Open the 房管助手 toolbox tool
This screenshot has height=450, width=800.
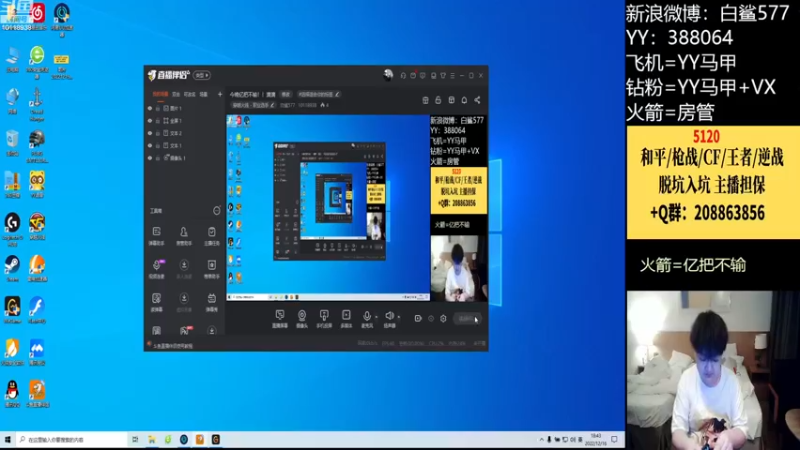[184, 236]
